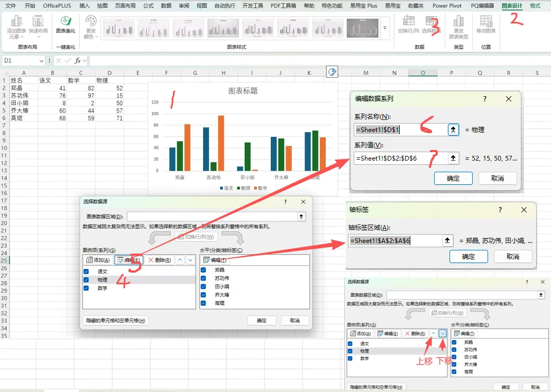Click 图表数据区域 range selector in larger 选择数据源 dialog
551x392 pixels.
click(301, 217)
